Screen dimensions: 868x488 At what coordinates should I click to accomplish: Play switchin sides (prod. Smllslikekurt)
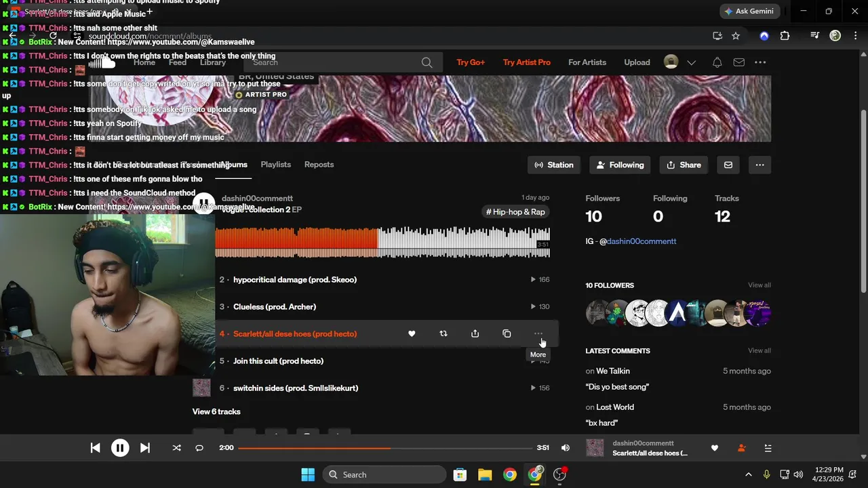pos(296,388)
